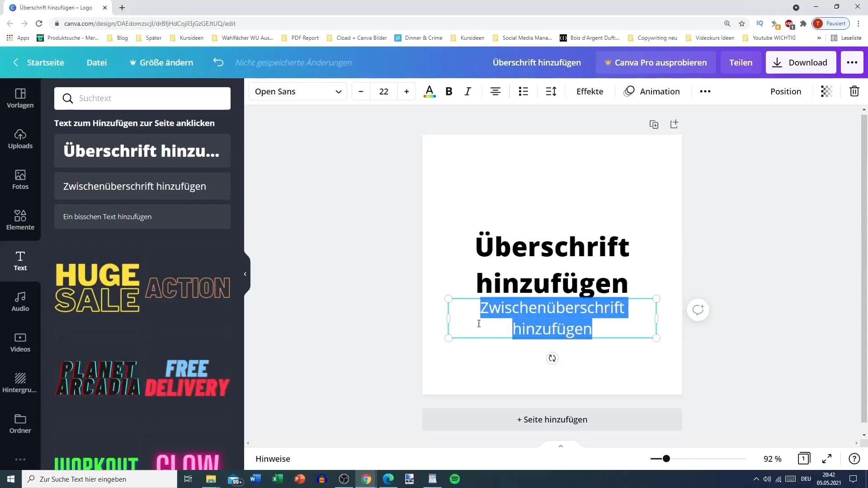Toggle the color fill icon in toolbar
Screen dimensions: 868x488
pos(429,91)
